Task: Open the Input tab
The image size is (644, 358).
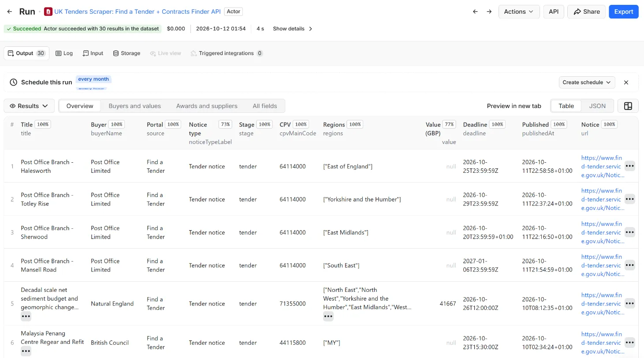Action: pos(93,53)
